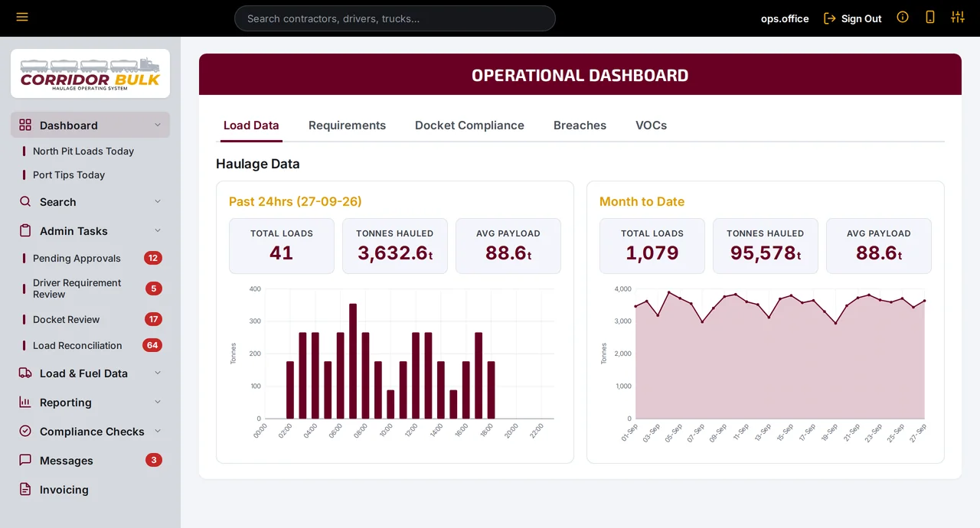This screenshot has width=980, height=528.
Task: Switch to the Load Data tab
Action: 251,125
